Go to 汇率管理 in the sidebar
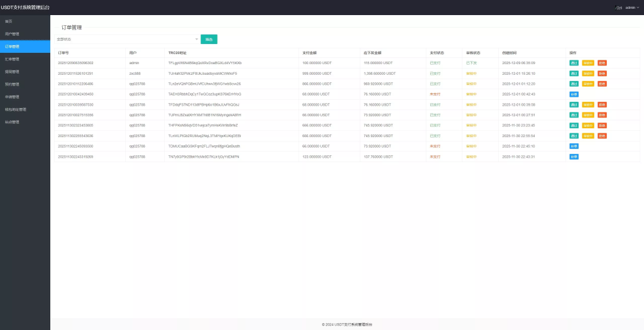This screenshot has height=330, width=644. 12,59
